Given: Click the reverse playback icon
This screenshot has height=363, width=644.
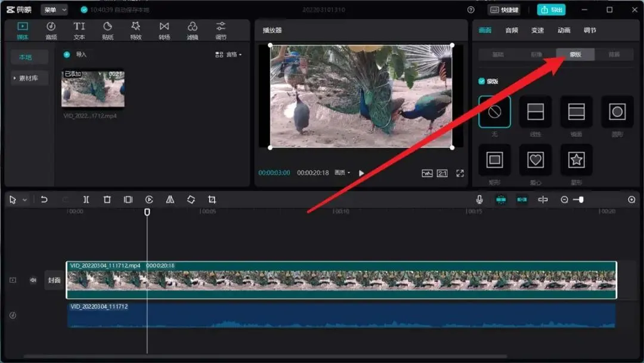Looking at the screenshot, I should click(149, 199).
